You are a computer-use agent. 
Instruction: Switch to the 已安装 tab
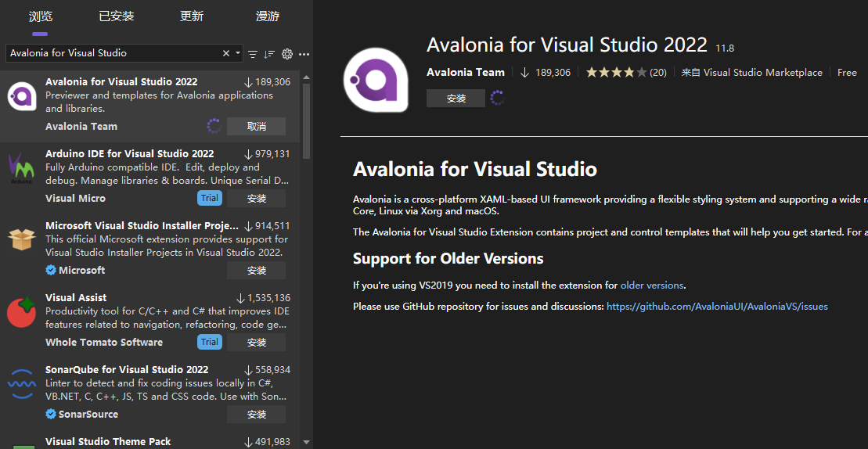coord(117,16)
